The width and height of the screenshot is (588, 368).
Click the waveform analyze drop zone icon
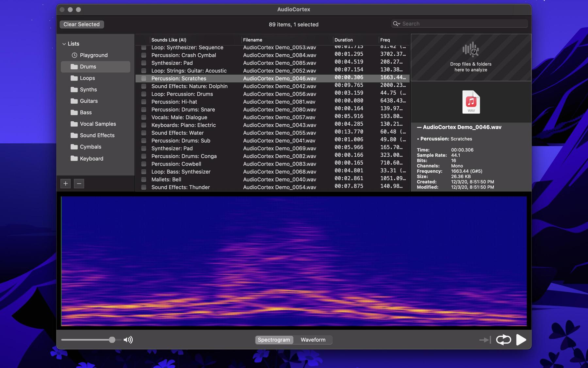pyautogui.click(x=470, y=50)
